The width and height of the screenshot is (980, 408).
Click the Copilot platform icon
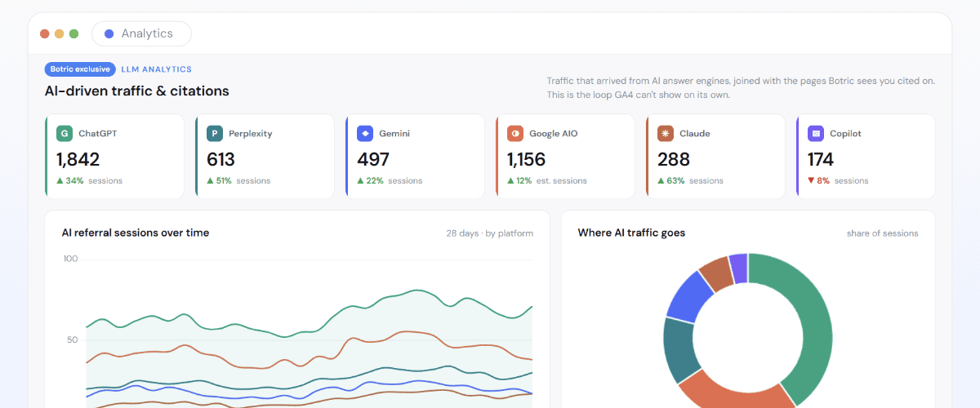(x=816, y=134)
